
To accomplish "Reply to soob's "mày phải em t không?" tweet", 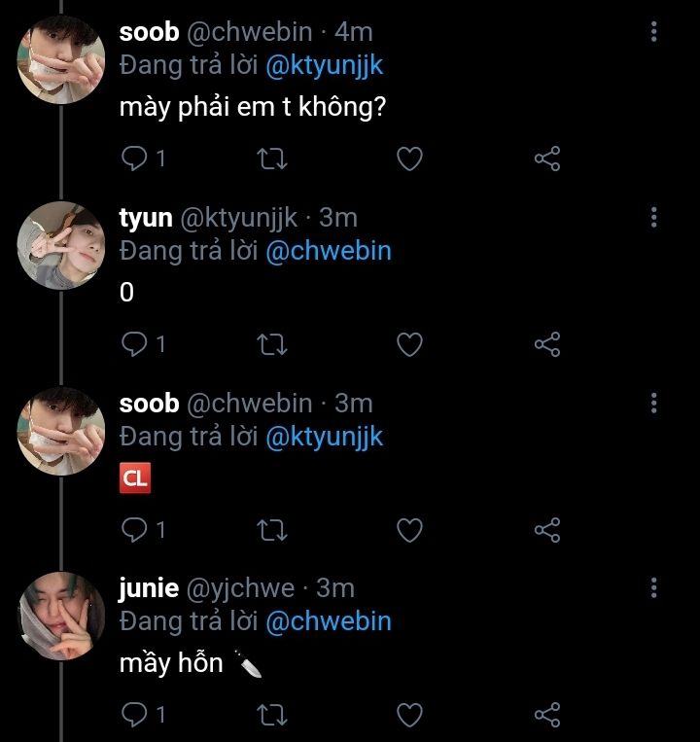I will [133, 159].
